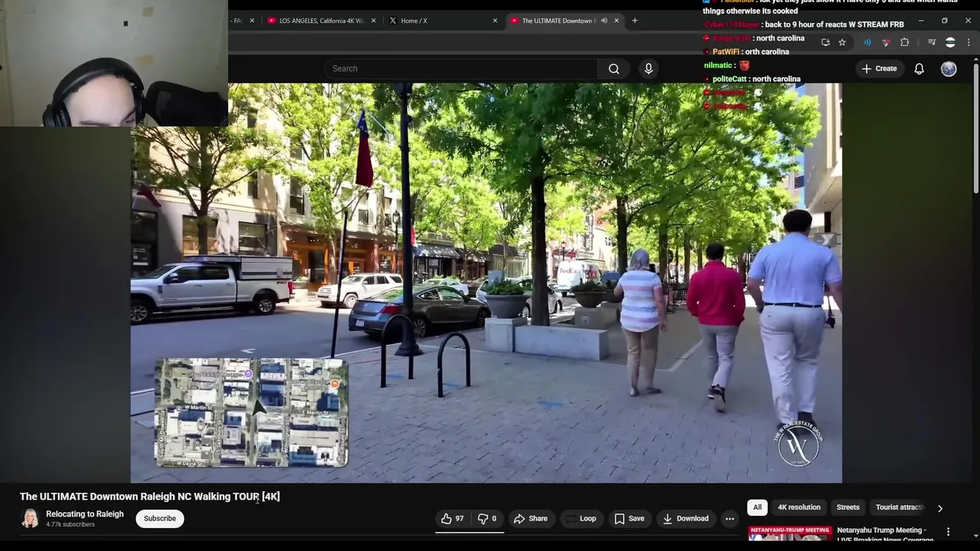Open options for Netanyahu Trump Meeting video
Screen dimensions: 980x551
(948, 532)
